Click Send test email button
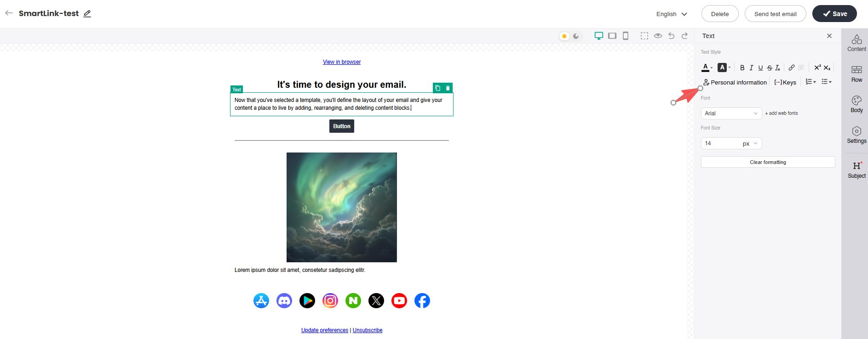868x339 pixels. pos(775,14)
